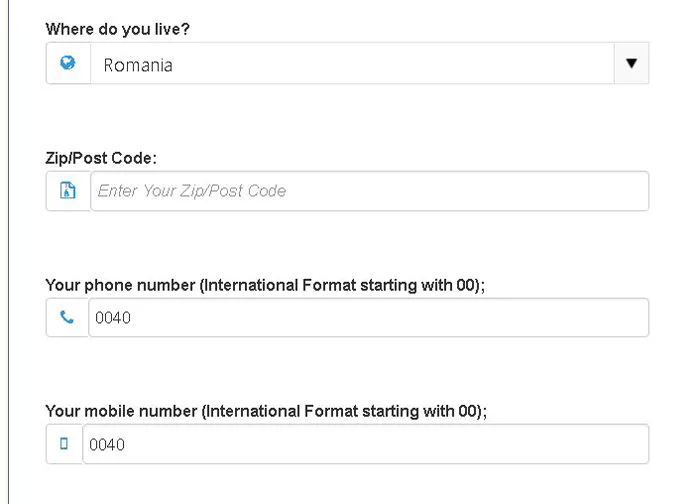Click the 'Enter Your Zip/Post Code' placeholder text

point(192,191)
